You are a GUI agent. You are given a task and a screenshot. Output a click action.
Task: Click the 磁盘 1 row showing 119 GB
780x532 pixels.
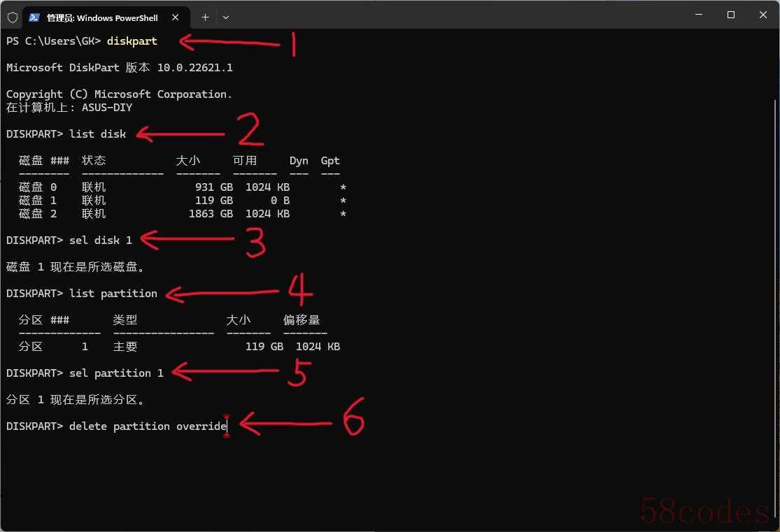click(x=182, y=201)
